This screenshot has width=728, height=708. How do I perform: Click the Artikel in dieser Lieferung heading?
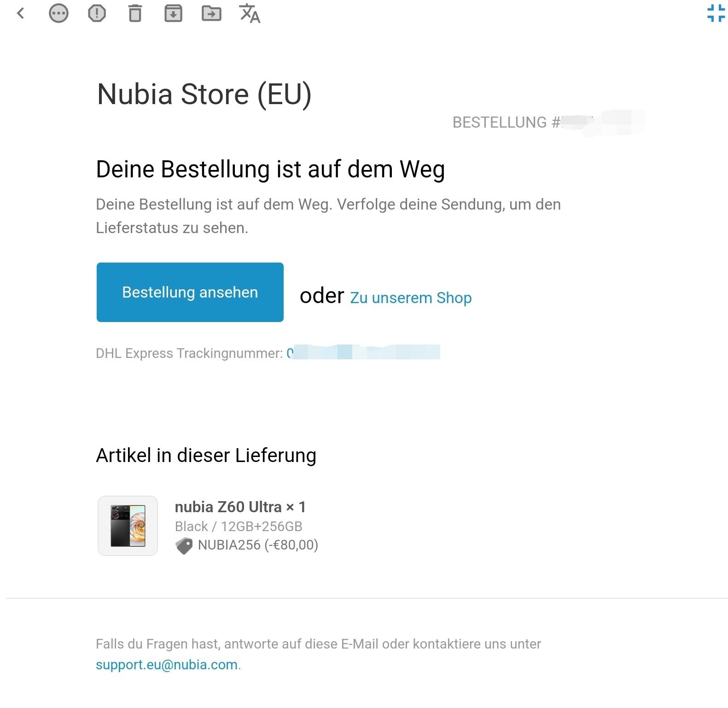pos(206,455)
